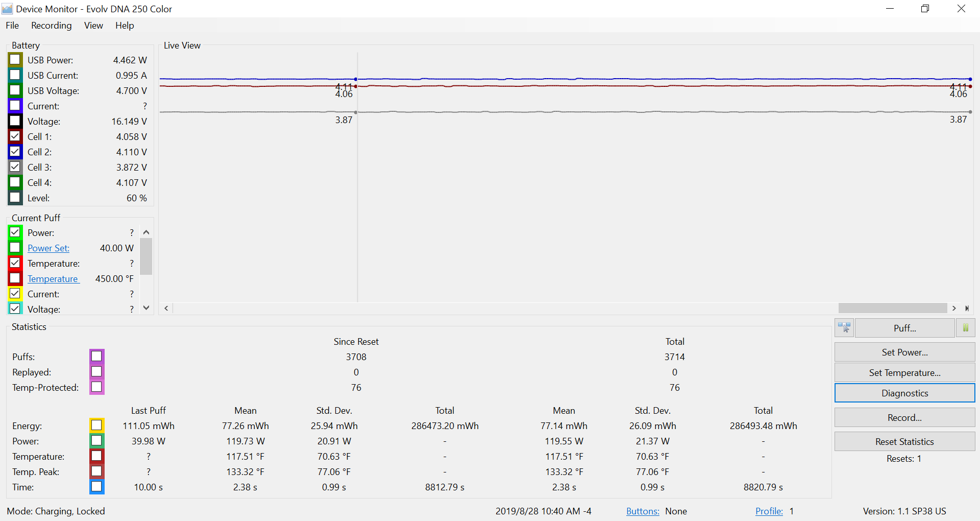Click the Live View horizontal scrollbar thumb
This screenshot has width=980, height=521.
(x=892, y=309)
